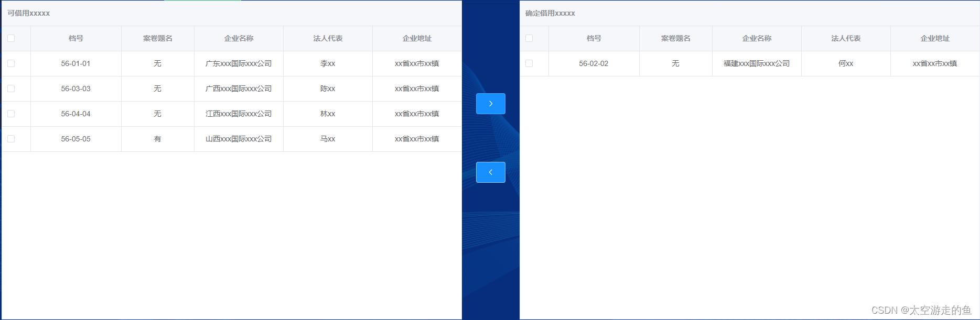This screenshot has height=320, width=980.
Task: Click 江西xxx国际xxx公司 cell
Action: [239, 114]
